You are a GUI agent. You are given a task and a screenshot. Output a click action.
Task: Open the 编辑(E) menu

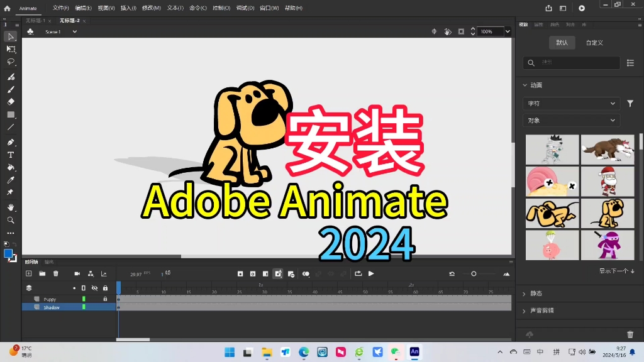point(84,8)
